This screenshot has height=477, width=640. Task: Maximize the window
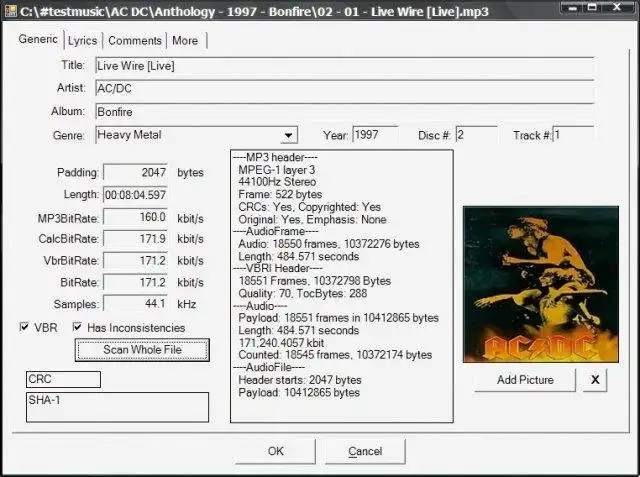click(592, 7)
